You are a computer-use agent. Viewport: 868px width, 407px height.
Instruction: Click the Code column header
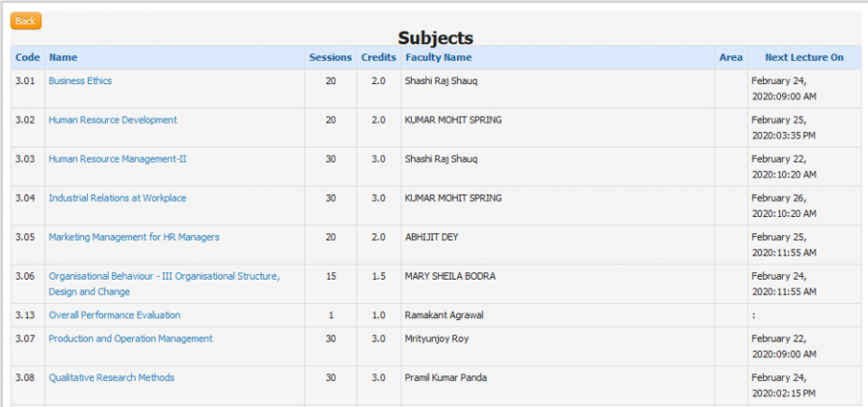pyautogui.click(x=28, y=58)
